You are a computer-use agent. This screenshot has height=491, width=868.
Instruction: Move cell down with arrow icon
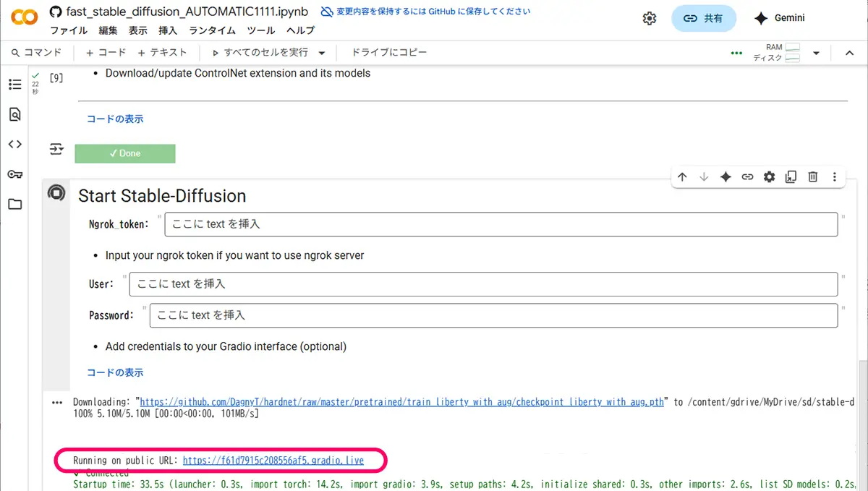click(704, 177)
